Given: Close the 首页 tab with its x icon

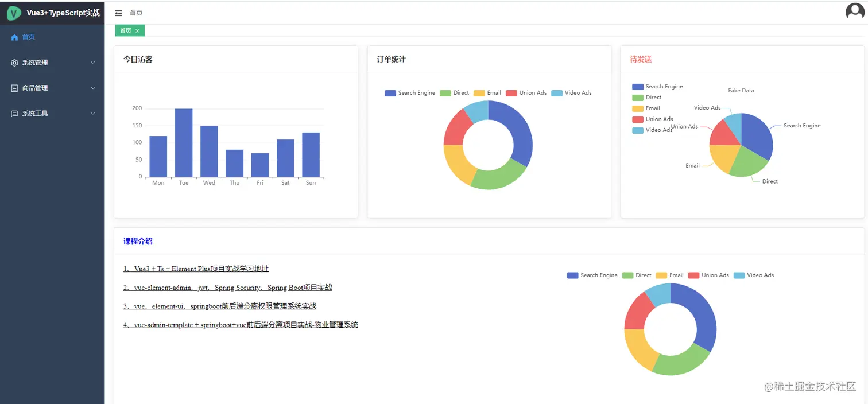Looking at the screenshot, I should [x=137, y=31].
